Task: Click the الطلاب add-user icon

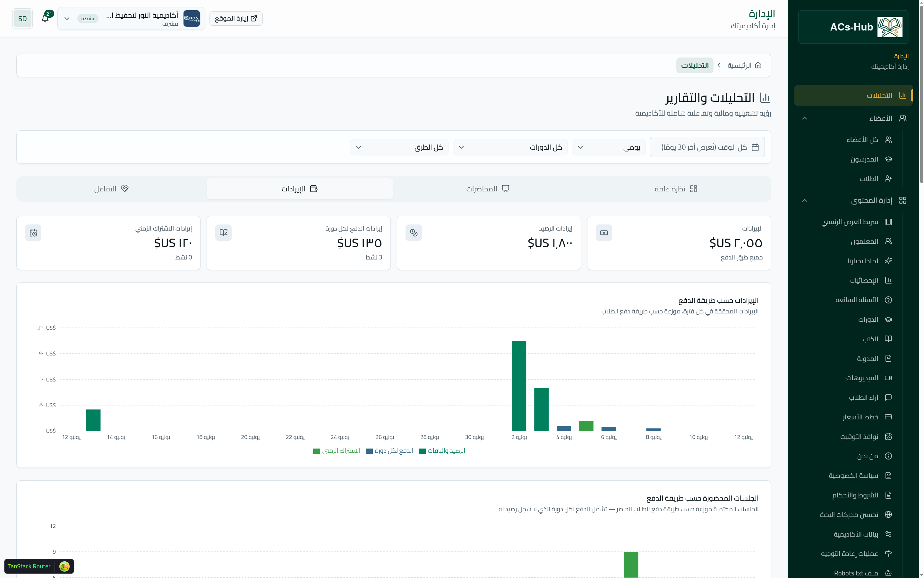Action: click(888, 179)
